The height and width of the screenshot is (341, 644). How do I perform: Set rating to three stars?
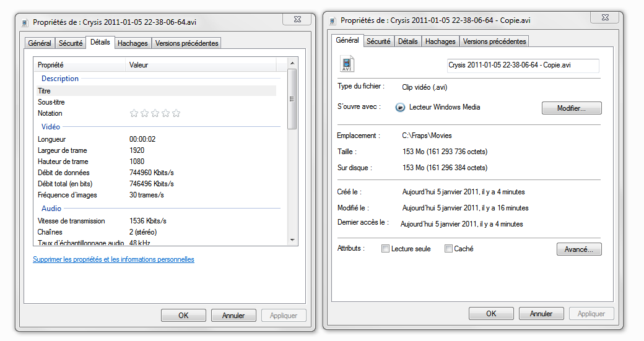click(x=155, y=113)
